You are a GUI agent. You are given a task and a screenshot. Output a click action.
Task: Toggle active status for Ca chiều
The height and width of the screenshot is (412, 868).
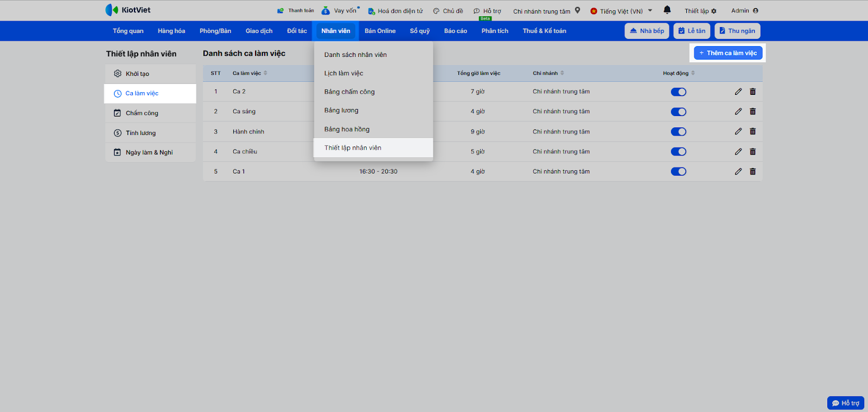coord(679,152)
